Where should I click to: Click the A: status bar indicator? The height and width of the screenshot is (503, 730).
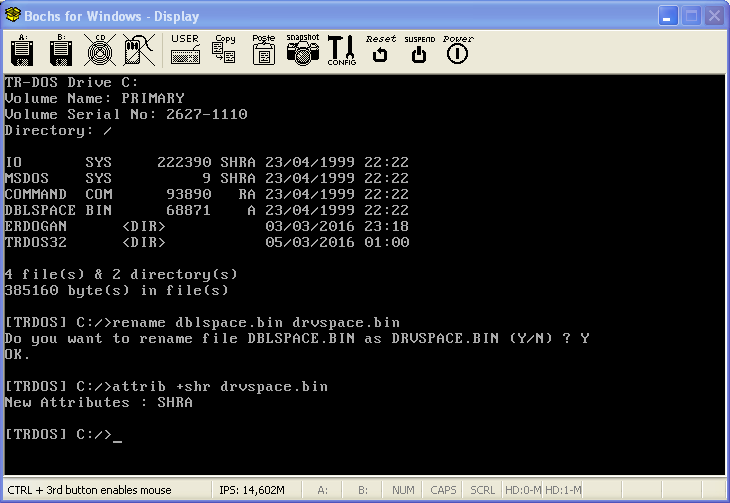tap(323, 490)
